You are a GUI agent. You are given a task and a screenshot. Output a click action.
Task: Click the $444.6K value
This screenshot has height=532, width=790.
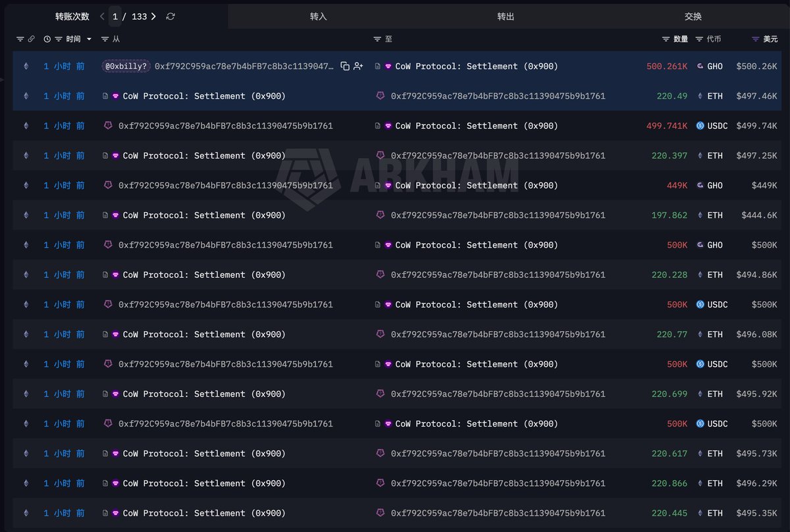[759, 215]
